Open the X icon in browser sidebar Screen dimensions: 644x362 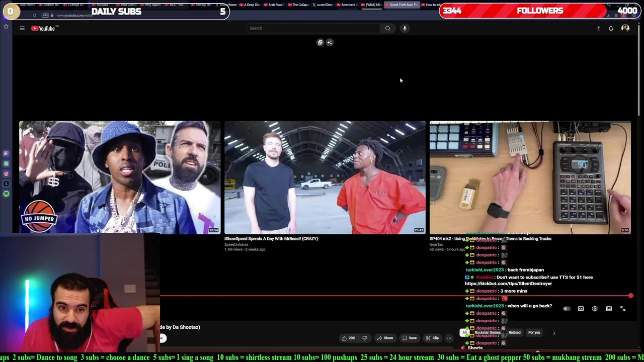coord(6,184)
